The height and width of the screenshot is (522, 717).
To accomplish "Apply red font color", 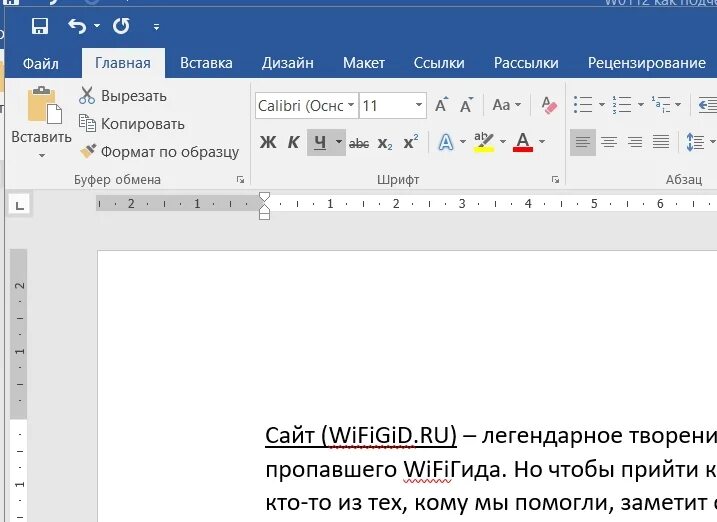I will coord(523,143).
